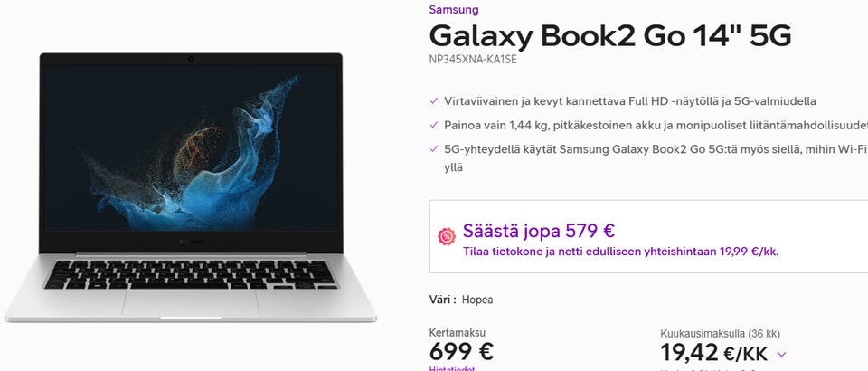
Task: Select the Tilaa tietokone ja netti bundle offer
Action: click(x=620, y=252)
